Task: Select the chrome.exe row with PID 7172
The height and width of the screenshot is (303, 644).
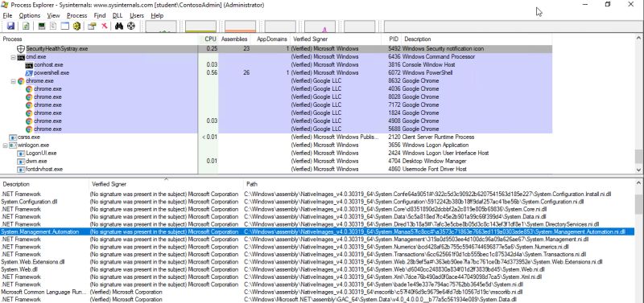Action: 276,105
